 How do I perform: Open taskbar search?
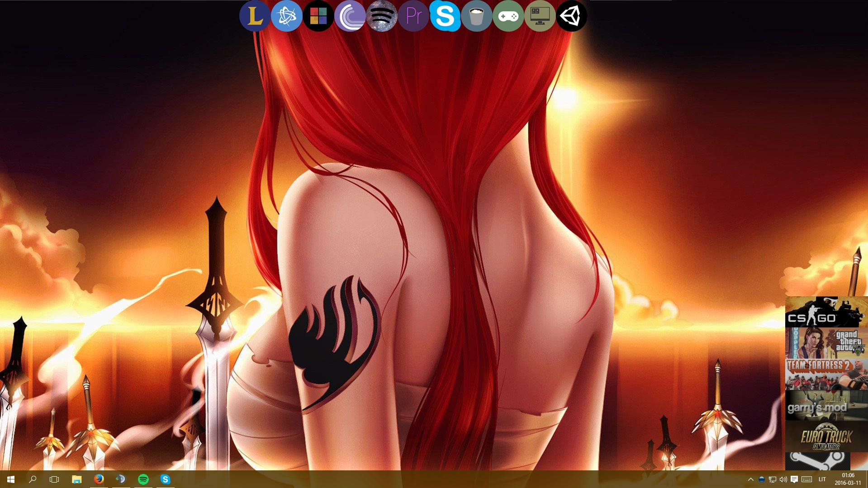point(33,479)
